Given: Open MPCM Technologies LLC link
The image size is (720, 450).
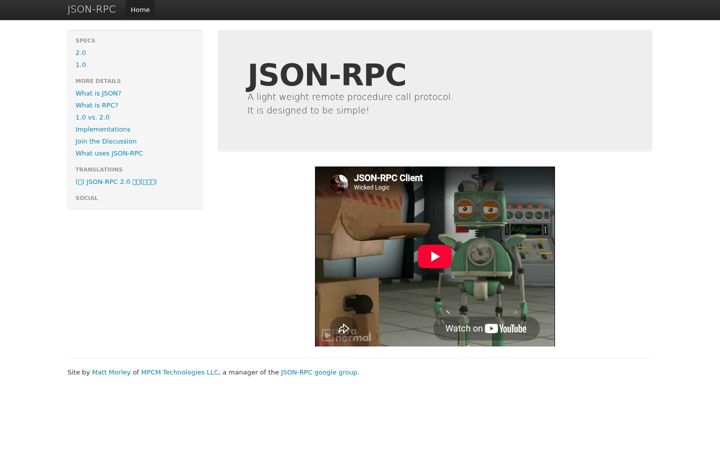Looking at the screenshot, I should [x=180, y=372].
